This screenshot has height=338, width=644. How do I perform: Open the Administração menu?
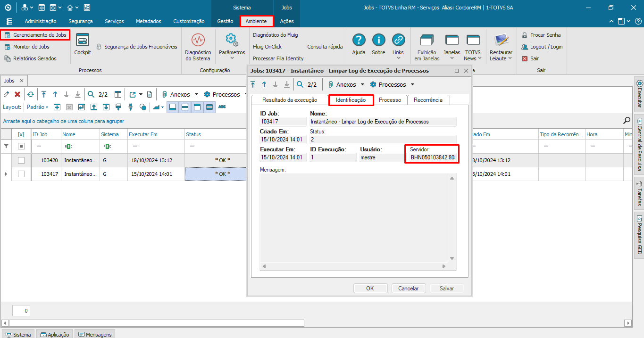point(41,21)
